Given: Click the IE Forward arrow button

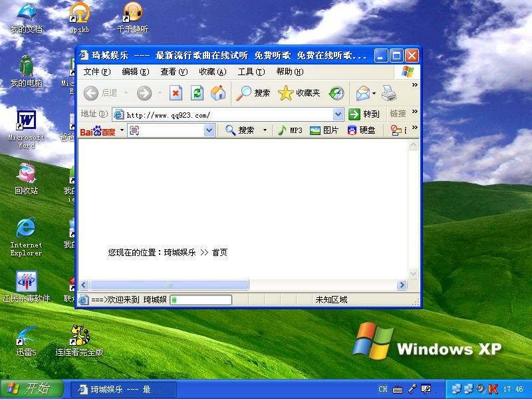Looking at the screenshot, I should (x=144, y=93).
